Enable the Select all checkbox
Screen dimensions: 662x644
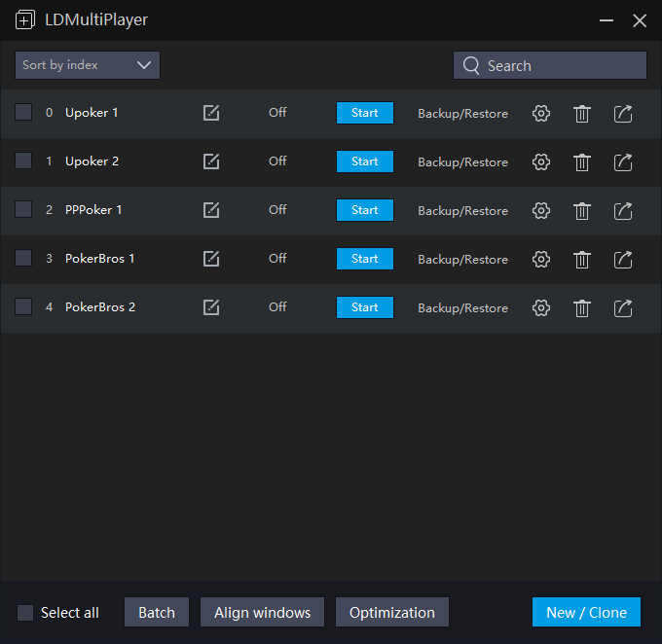tap(25, 613)
